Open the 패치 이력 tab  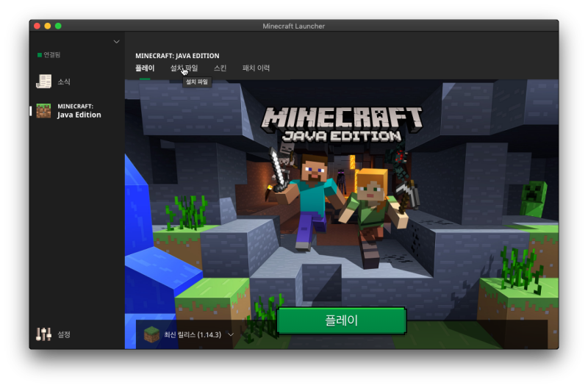tap(256, 68)
